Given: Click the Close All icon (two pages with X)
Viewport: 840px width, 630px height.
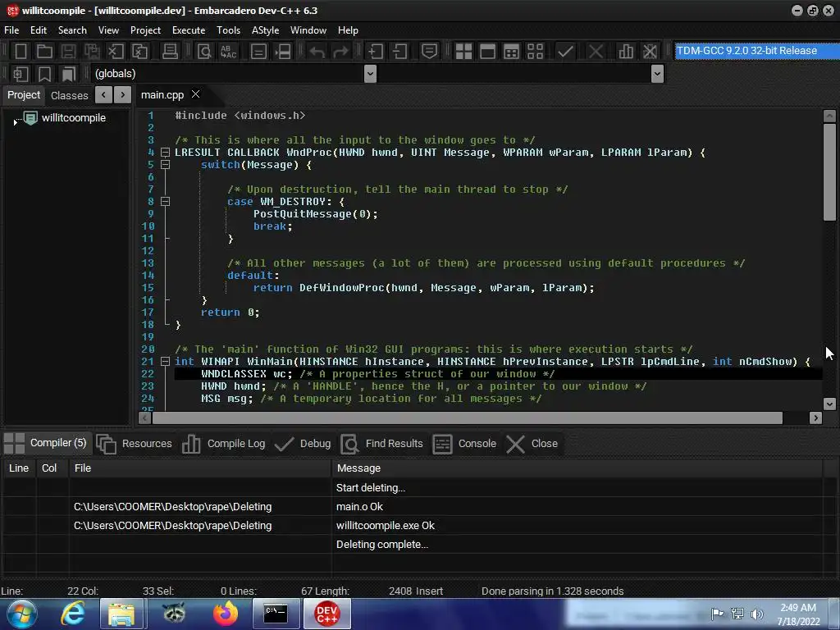Looking at the screenshot, I should 139,52.
